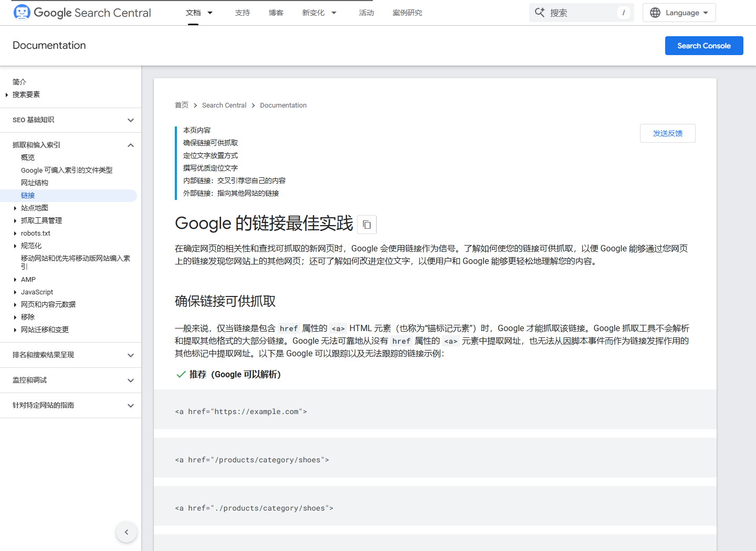Open 移动网站和优先将移动版网站编入索引 page

pos(76,262)
